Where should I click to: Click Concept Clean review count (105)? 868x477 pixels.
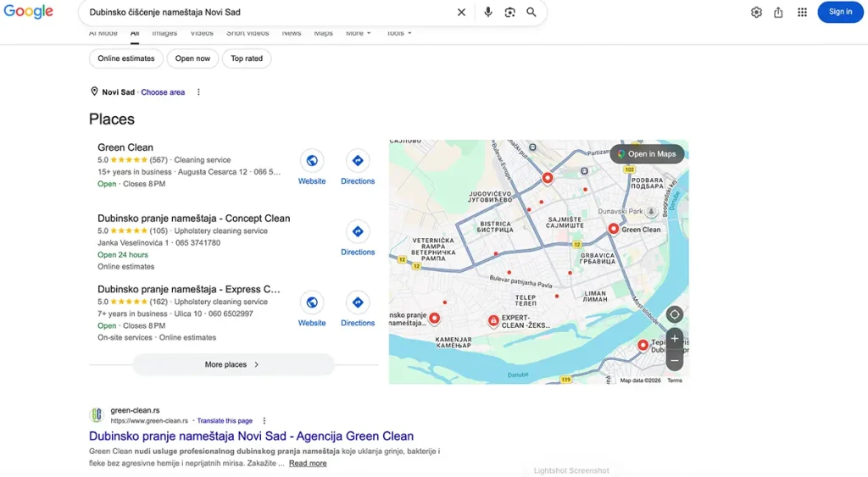pos(159,230)
